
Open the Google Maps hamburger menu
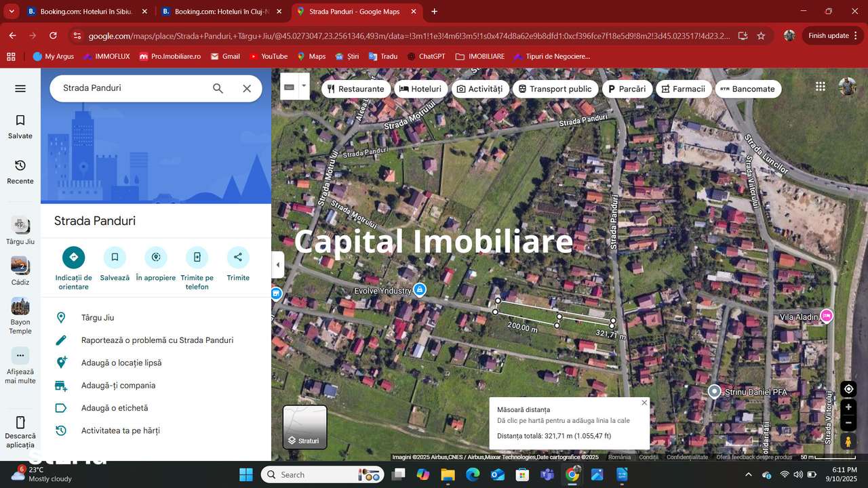(20, 88)
